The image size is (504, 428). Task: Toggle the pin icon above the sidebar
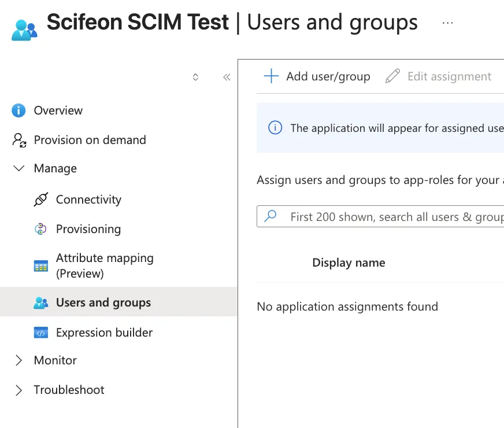click(x=195, y=76)
